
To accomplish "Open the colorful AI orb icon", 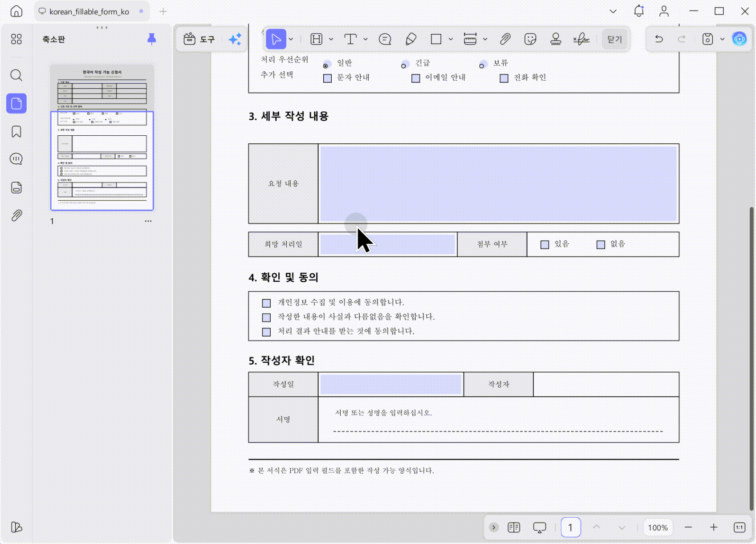I will click(x=740, y=39).
